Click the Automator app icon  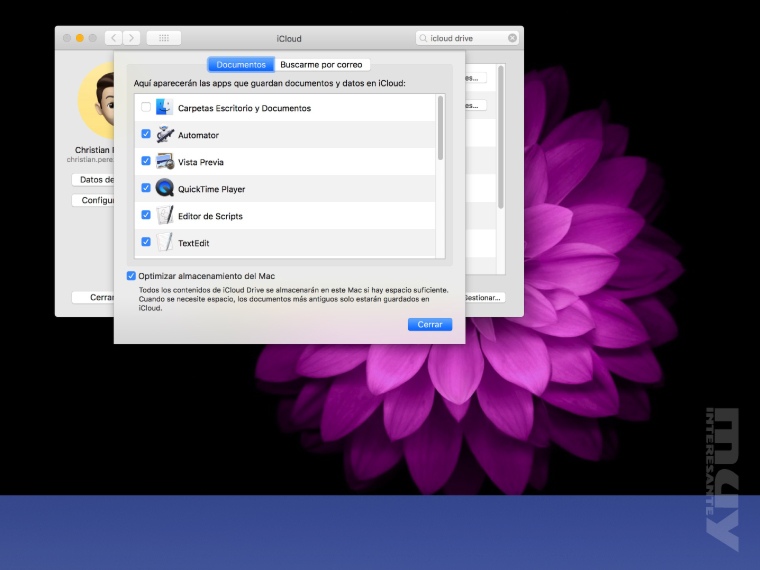coord(164,135)
